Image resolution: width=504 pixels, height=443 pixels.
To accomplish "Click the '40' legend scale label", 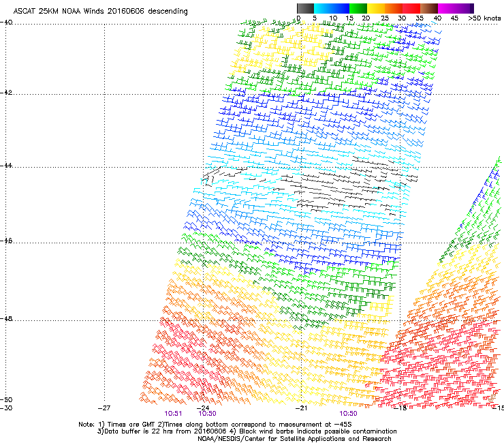I will 437,18.
